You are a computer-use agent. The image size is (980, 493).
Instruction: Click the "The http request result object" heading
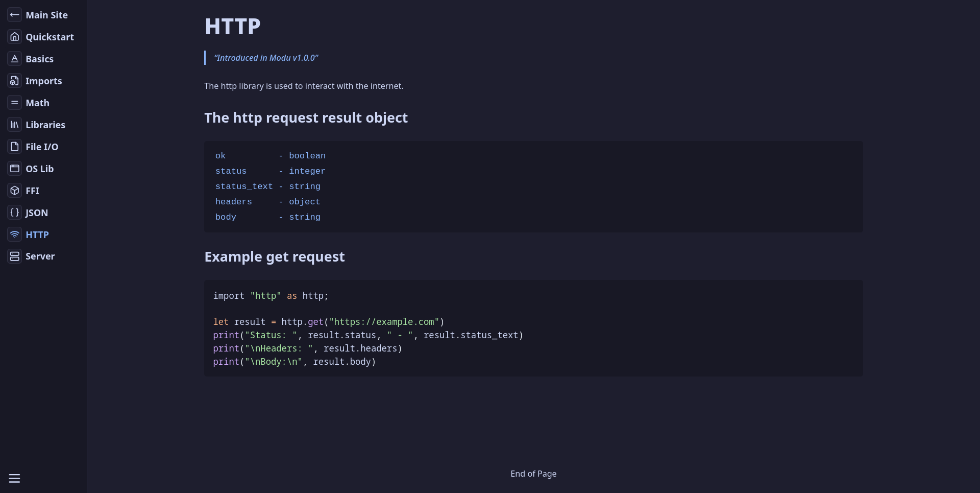[306, 118]
